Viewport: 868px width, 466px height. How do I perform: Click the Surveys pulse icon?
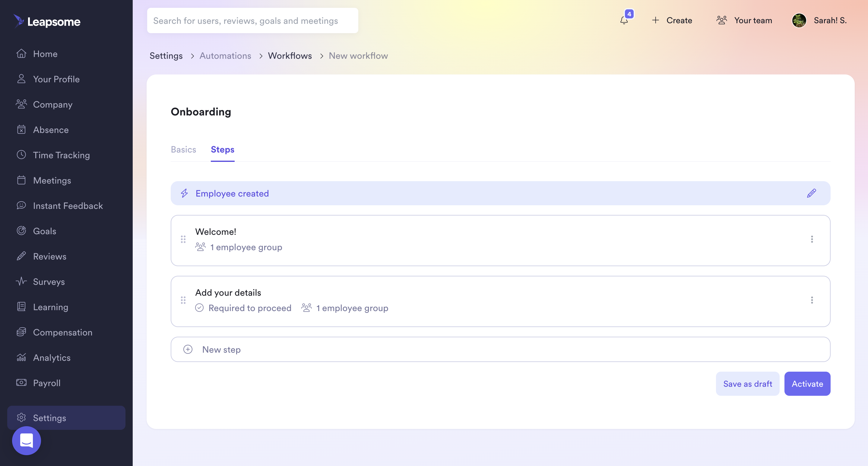[21, 282]
